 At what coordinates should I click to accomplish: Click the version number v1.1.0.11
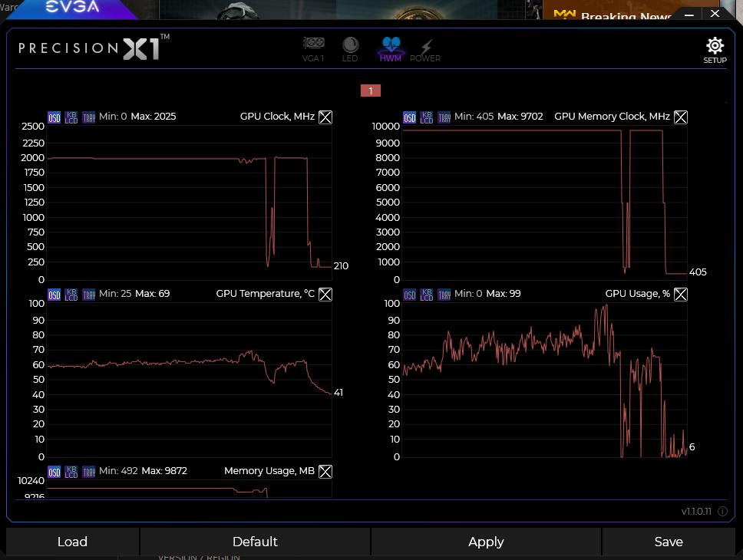pyautogui.click(x=696, y=512)
